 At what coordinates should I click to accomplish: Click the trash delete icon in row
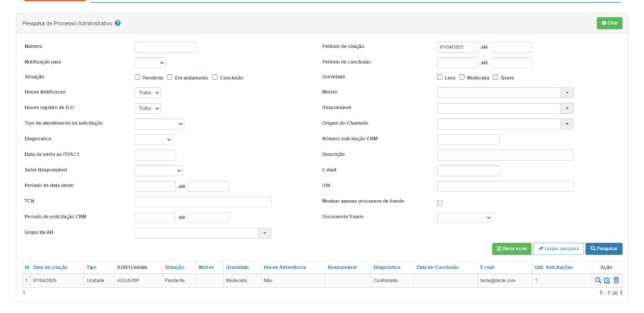(x=616, y=280)
